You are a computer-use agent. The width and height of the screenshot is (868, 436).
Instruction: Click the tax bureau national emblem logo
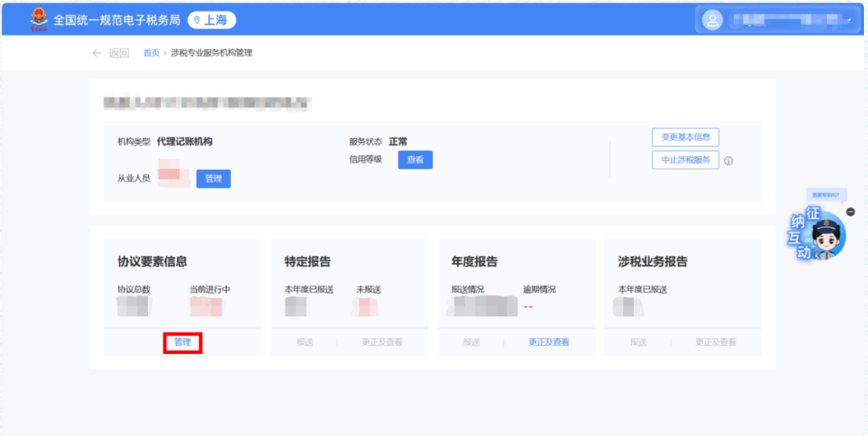click(x=39, y=20)
